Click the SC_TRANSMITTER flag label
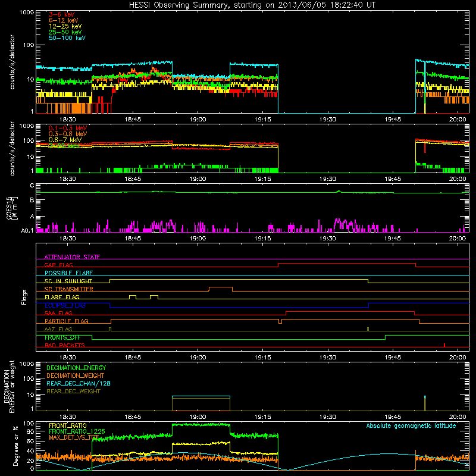476x476 pixels. click(x=68, y=289)
